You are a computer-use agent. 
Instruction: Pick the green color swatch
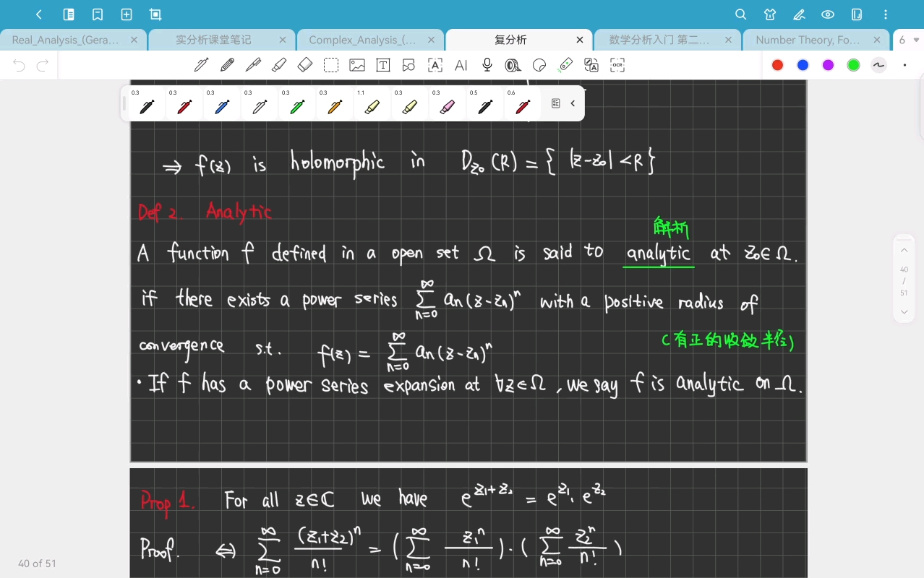(853, 65)
